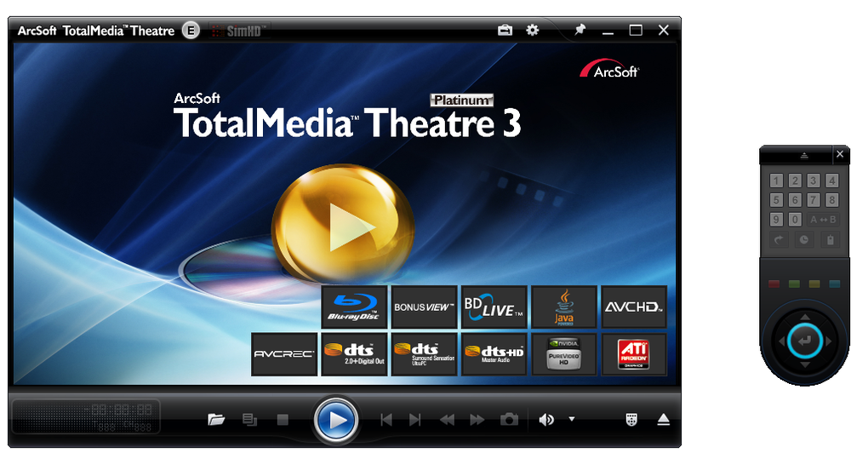Click the Platinum badge on the splash
This screenshot has height=470, width=868.
pos(462,100)
